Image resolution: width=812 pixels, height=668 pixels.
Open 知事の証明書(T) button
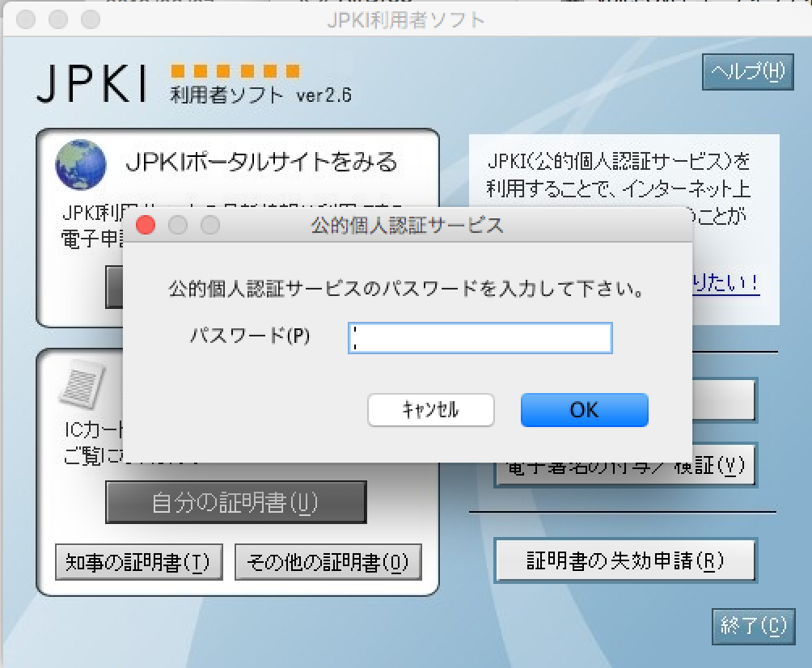click(139, 562)
